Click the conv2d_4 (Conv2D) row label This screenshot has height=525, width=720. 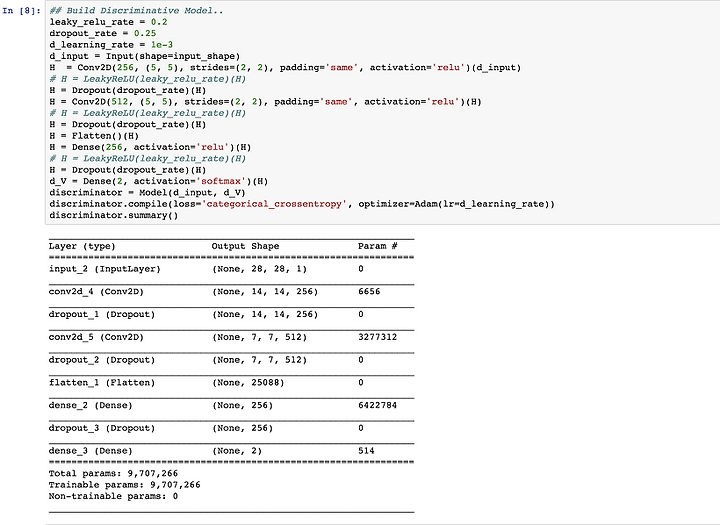tap(96, 292)
